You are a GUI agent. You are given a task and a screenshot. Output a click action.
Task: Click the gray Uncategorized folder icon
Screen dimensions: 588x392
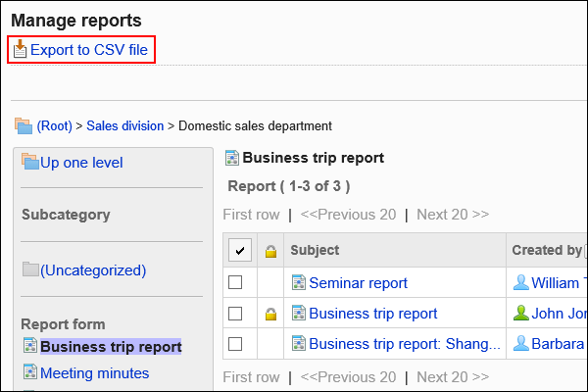30,269
